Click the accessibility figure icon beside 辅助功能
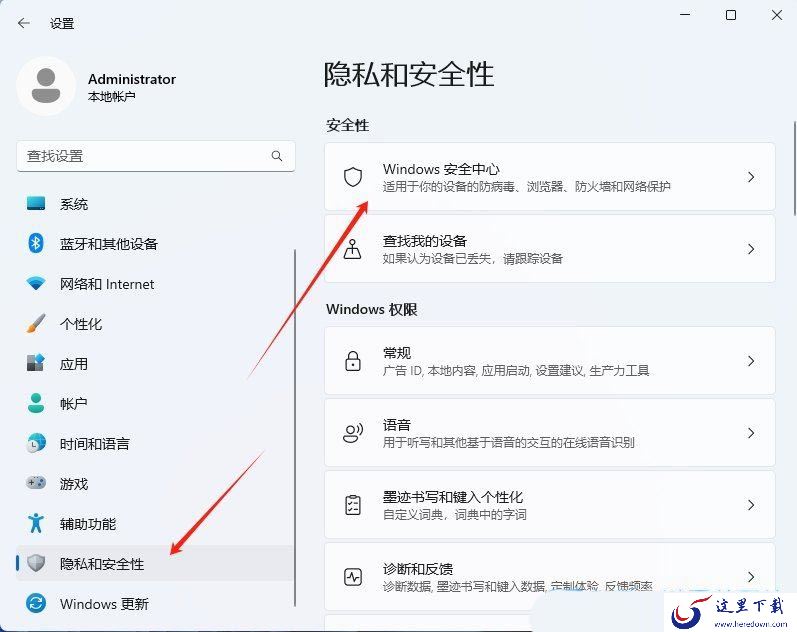Image resolution: width=797 pixels, height=632 pixels. (x=36, y=523)
